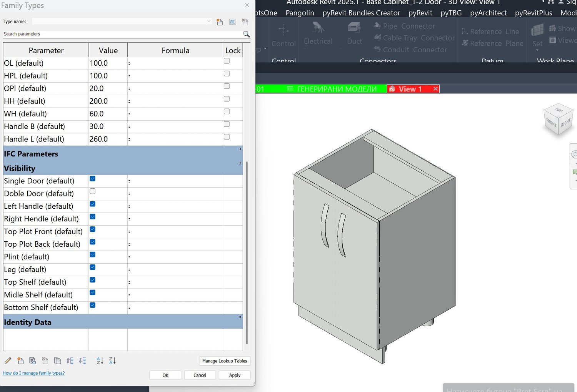Click the shared parameter cloud icon

33,360
